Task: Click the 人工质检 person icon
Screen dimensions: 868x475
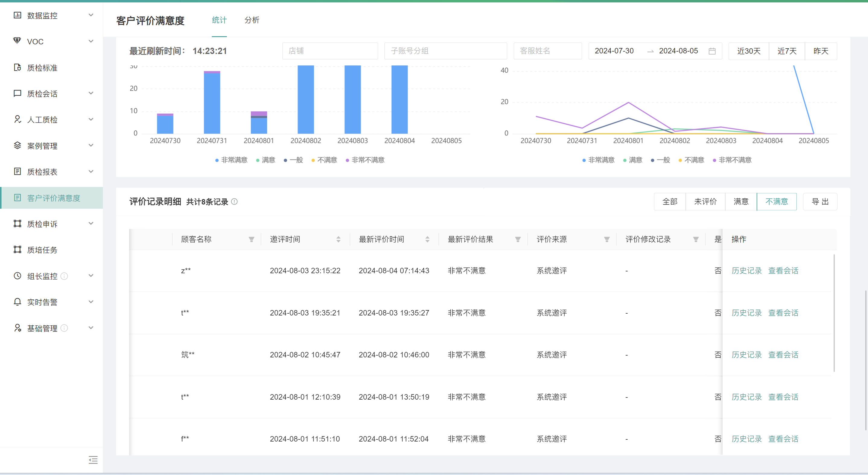Action: pyautogui.click(x=17, y=119)
